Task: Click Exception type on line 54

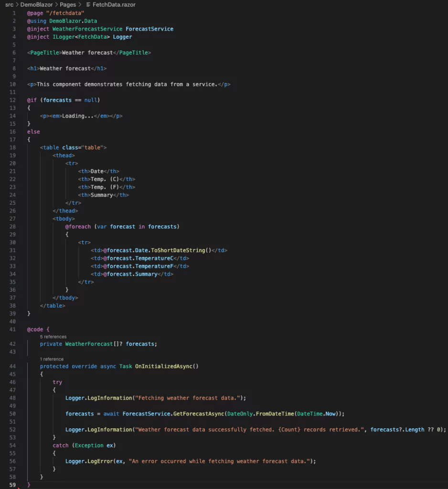Action: click(x=89, y=446)
